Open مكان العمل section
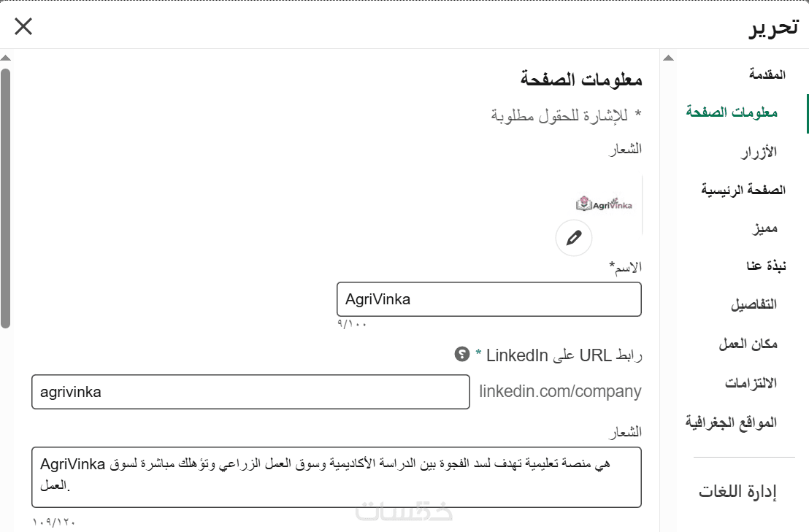Image resolution: width=809 pixels, height=532 pixels. (x=748, y=344)
